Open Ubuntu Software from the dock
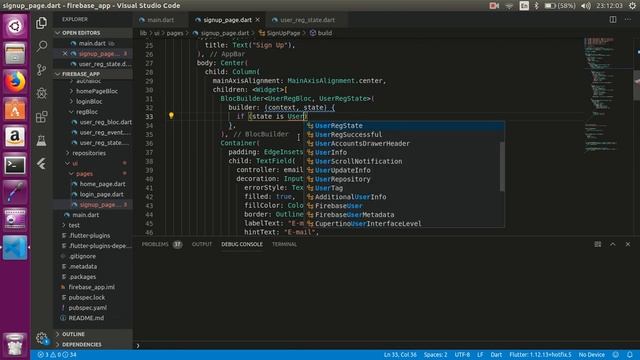 click(x=15, y=109)
